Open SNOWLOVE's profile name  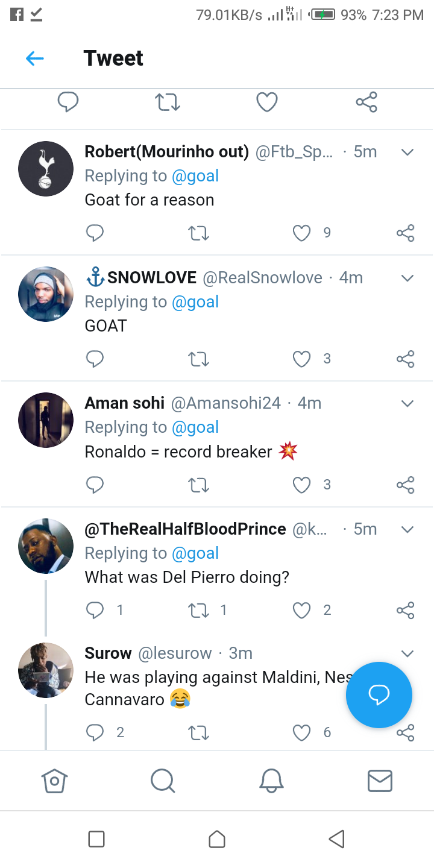[151, 277]
